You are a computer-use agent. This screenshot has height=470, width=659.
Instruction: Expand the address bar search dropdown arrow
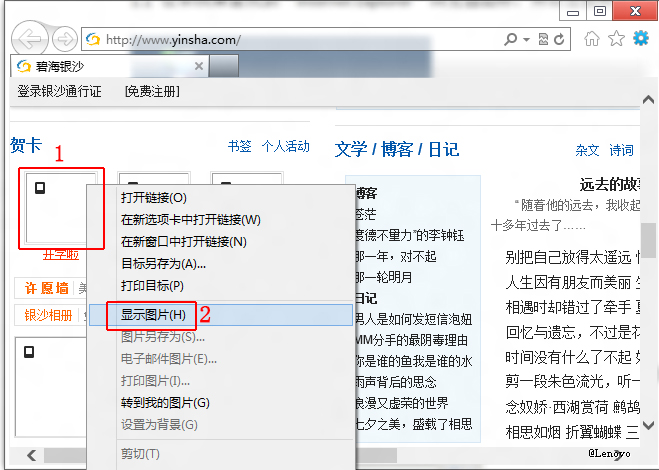click(526, 40)
